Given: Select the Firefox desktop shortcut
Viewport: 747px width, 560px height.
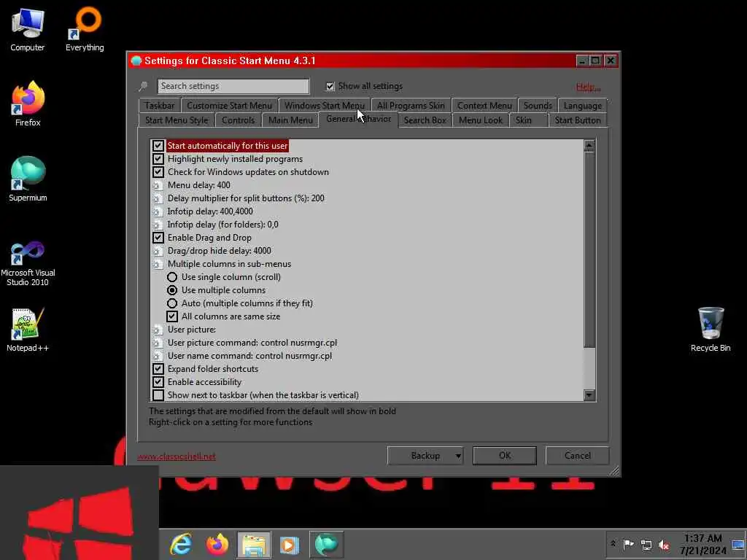Looking at the screenshot, I should coord(28,104).
